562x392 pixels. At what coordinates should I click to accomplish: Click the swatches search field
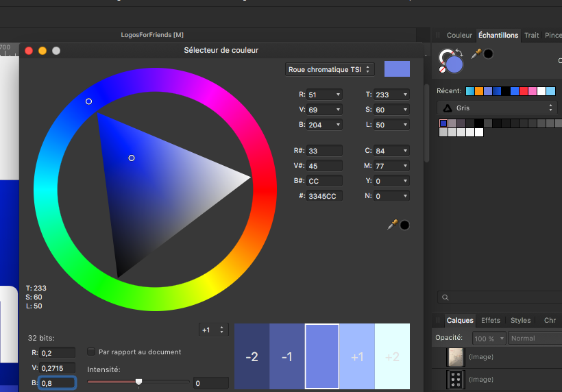500,297
